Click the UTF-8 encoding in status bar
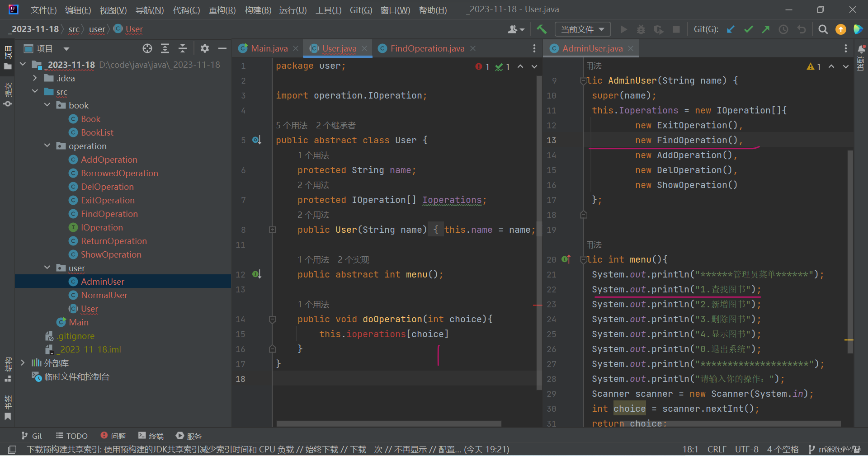 pos(746,449)
